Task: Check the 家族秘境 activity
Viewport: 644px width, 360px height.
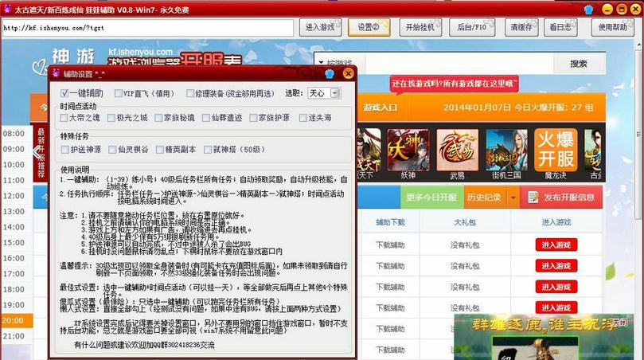Action: (158, 118)
